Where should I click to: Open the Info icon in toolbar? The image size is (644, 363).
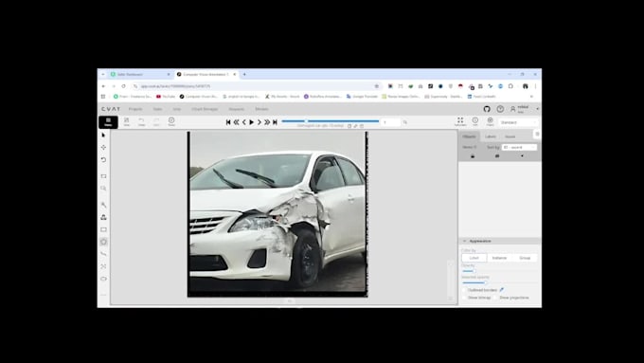point(475,121)
